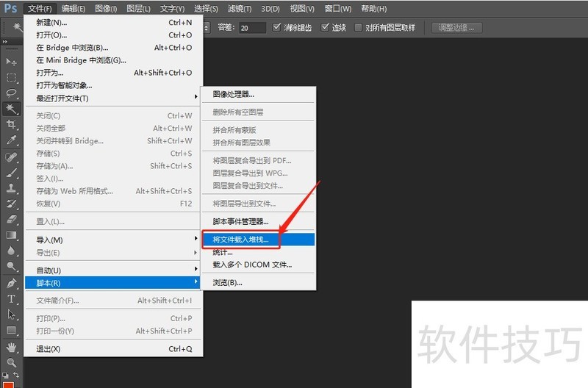
Task: Click the Photoshop Ps logo
Action: [x=10, y=8]
